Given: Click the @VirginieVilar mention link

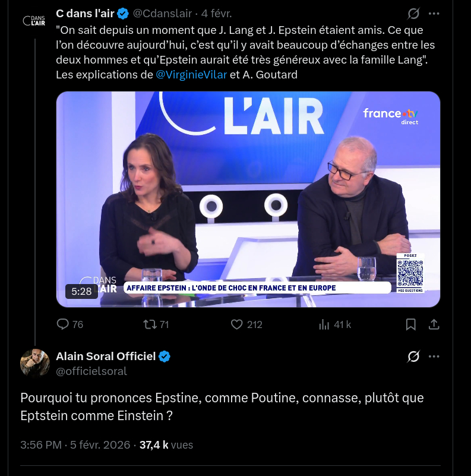Looking at the screenshot, I should [x=191, y=75].
